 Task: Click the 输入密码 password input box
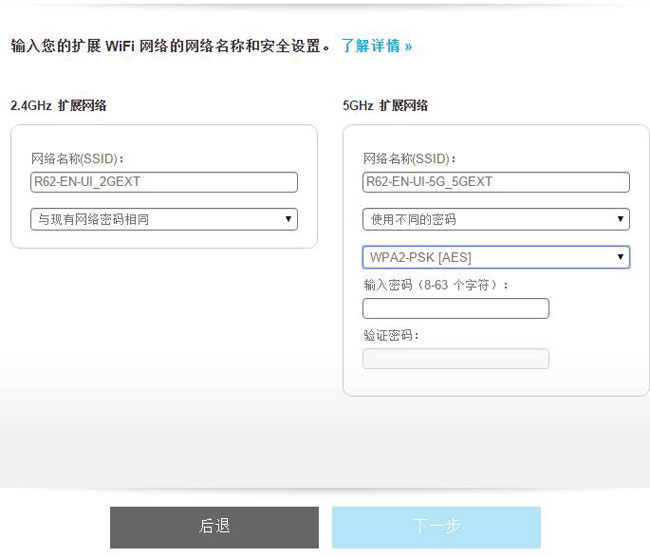pos(456,308)
